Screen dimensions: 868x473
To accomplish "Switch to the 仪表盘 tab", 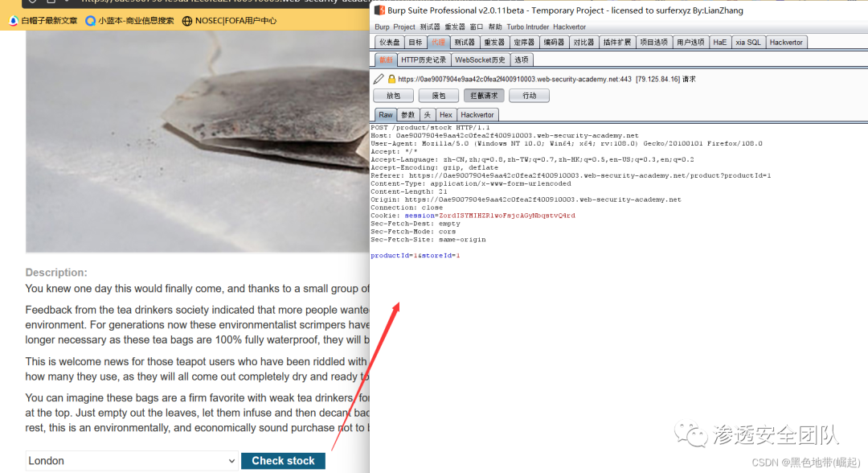I will (x=390, y=42).
